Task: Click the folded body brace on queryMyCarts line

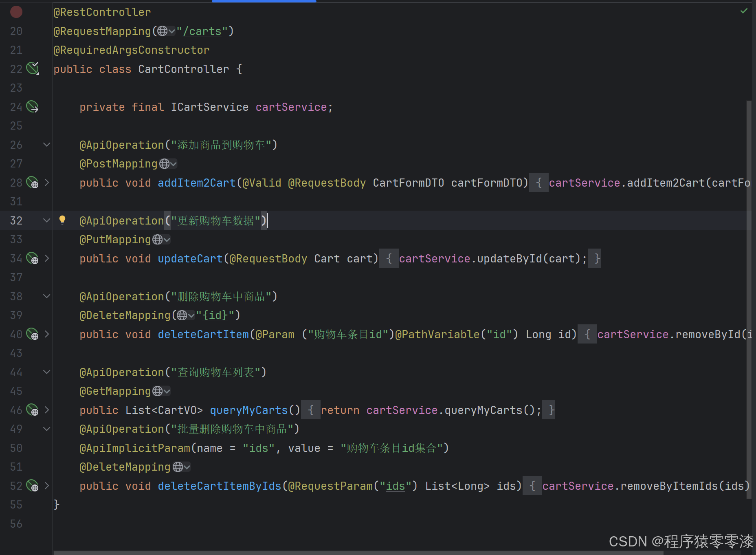Action: [x=311, y=410]
